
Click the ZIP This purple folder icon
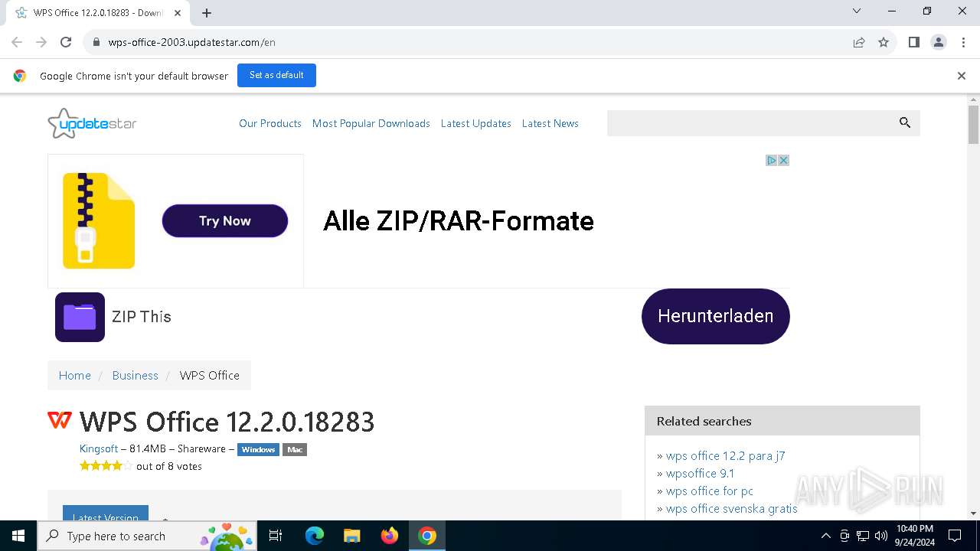point(80,317)
